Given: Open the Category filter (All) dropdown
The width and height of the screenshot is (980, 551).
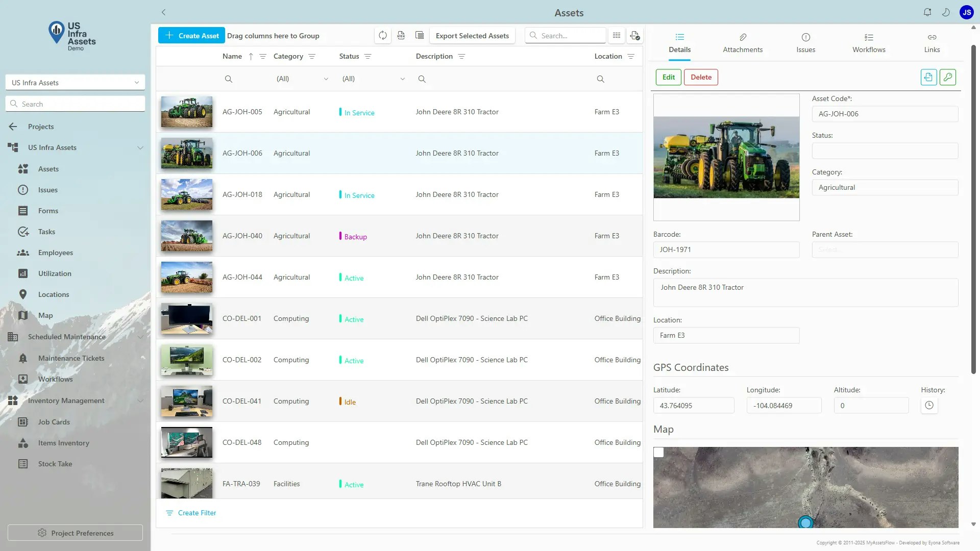Looking at the screenshot, I should [302, 79].
